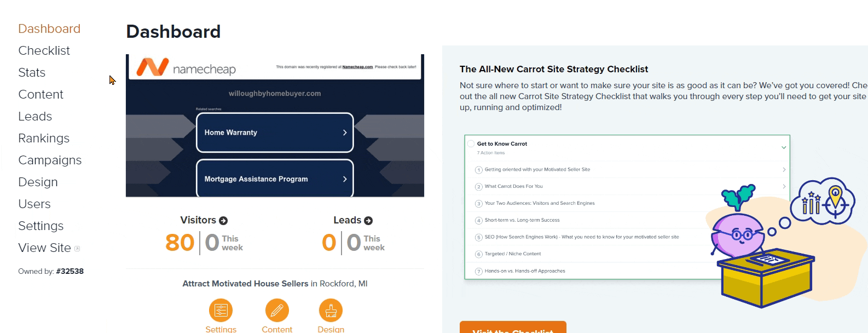Screen dimensions: 868x333
Task: Open the Checklist sidebar item
Action: 44,50
